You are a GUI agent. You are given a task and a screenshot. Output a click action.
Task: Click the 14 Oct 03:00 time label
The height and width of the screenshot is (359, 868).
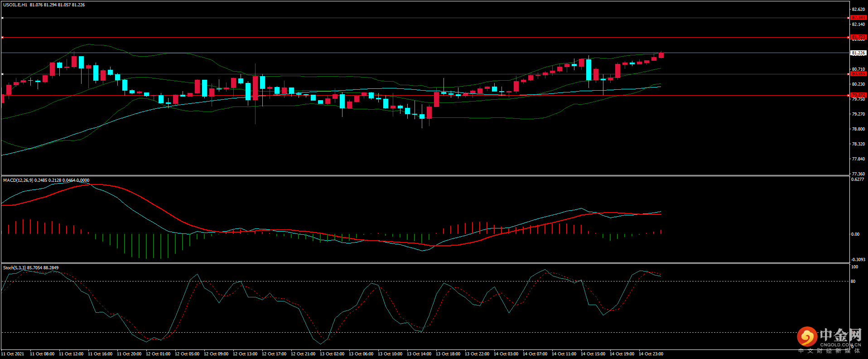(506, 354)
